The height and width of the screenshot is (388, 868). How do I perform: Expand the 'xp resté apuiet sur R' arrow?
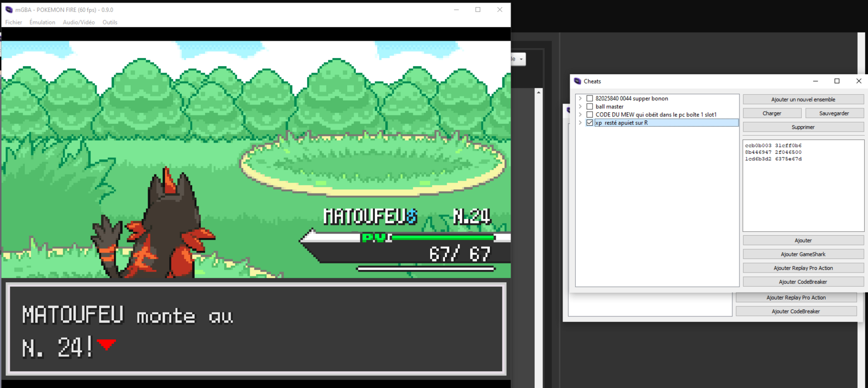click(x=580, y=123)
